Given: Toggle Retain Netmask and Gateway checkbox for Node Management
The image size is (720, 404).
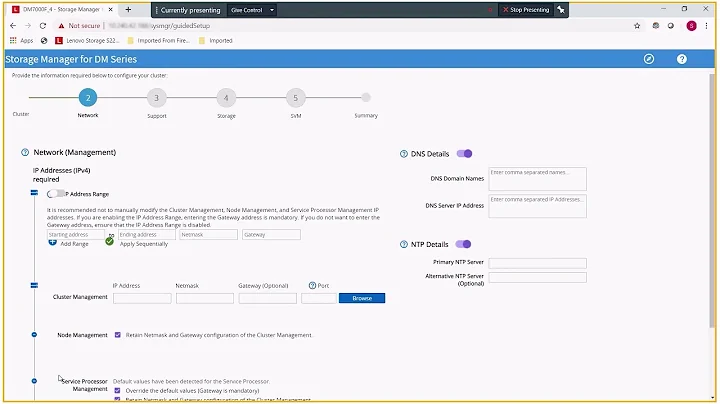Looking at the screenshot, I should point(118,335).
